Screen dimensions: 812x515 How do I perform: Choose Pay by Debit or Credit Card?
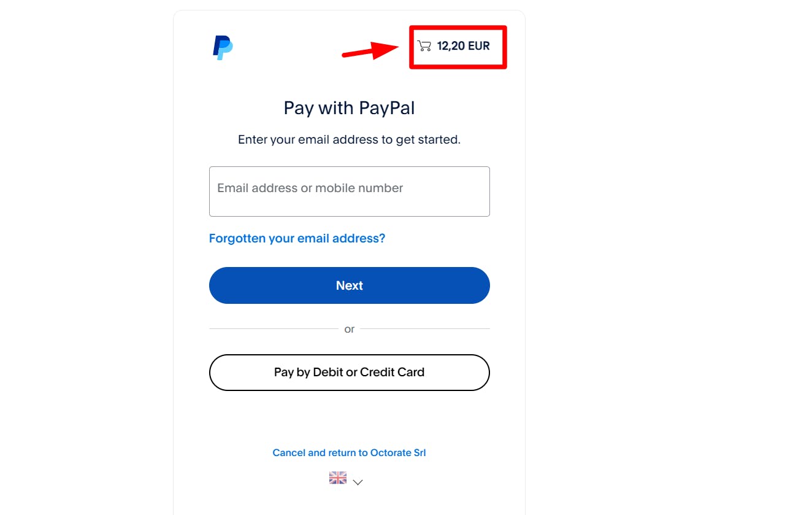(349, 372)
